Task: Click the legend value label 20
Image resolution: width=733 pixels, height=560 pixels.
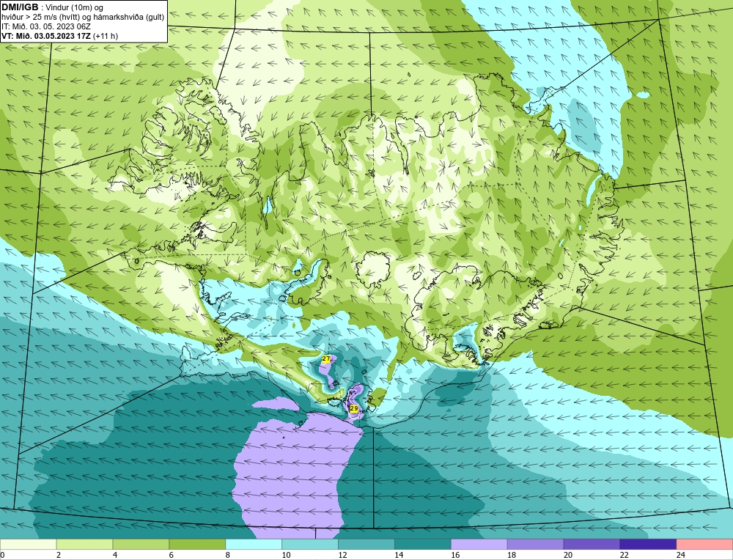Action: tap(568, 555)
